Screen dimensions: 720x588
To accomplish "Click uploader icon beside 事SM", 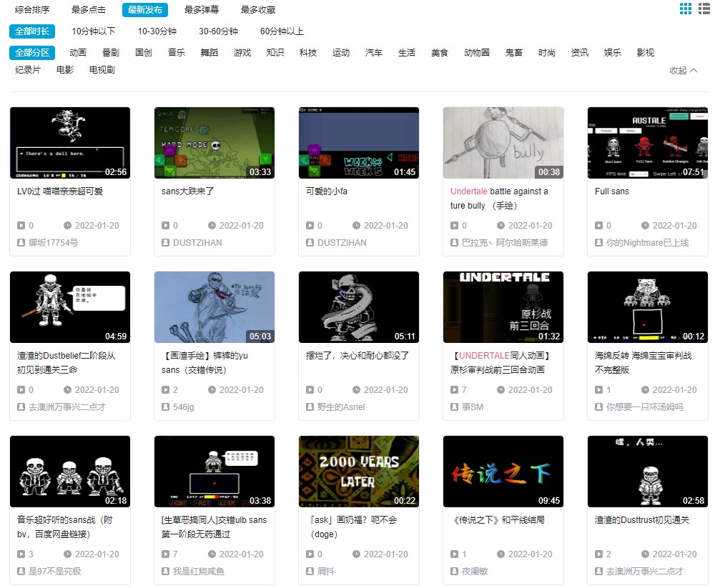I will coord(454,407).
